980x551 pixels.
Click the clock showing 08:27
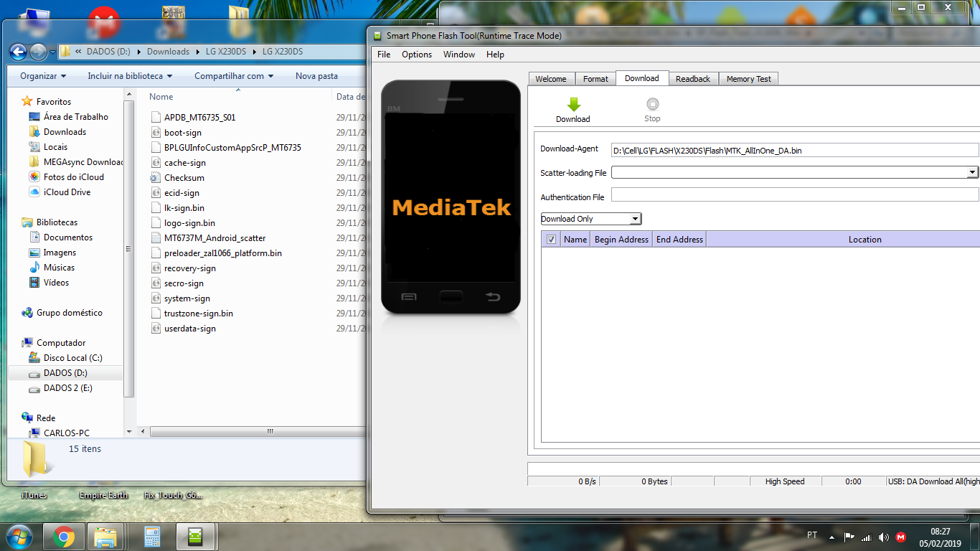coord(941,532)
